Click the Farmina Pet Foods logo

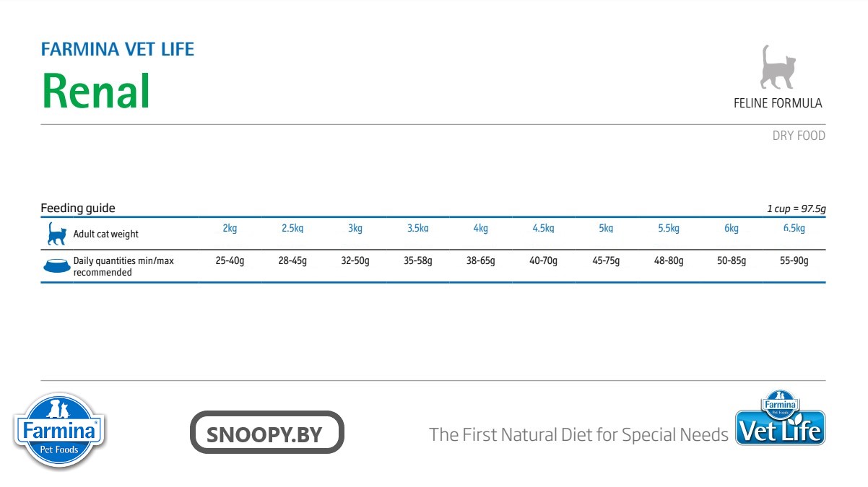(60, 431)
